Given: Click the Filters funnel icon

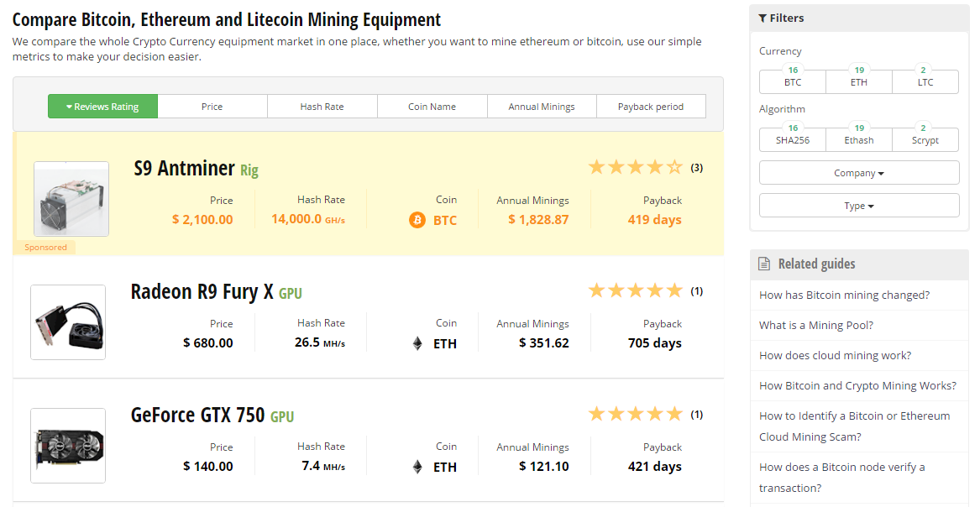Looking at the screenshot, I should click(763, 18).
